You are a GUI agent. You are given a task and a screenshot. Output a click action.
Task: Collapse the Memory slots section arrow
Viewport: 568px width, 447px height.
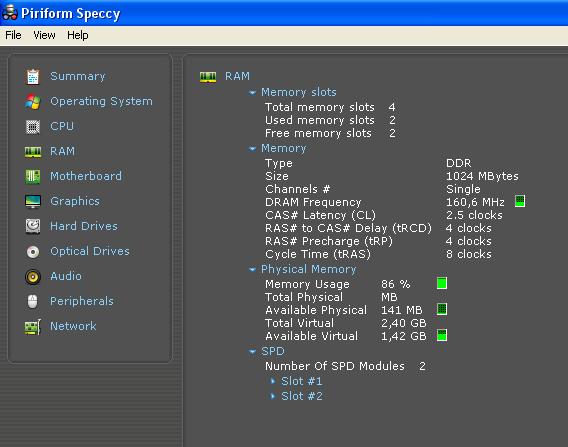pyautogui.click(x=252, y=93)
